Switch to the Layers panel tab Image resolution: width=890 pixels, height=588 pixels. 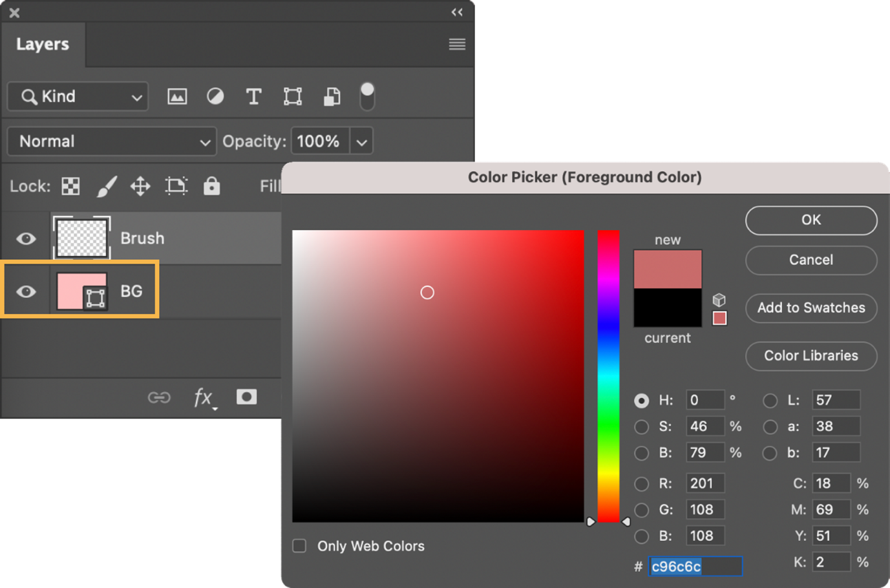click(x=43, y=44)
